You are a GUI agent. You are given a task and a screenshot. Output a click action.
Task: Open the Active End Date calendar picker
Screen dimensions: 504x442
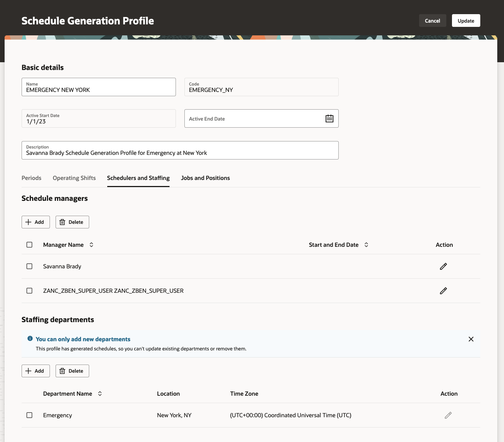(329, 118)
